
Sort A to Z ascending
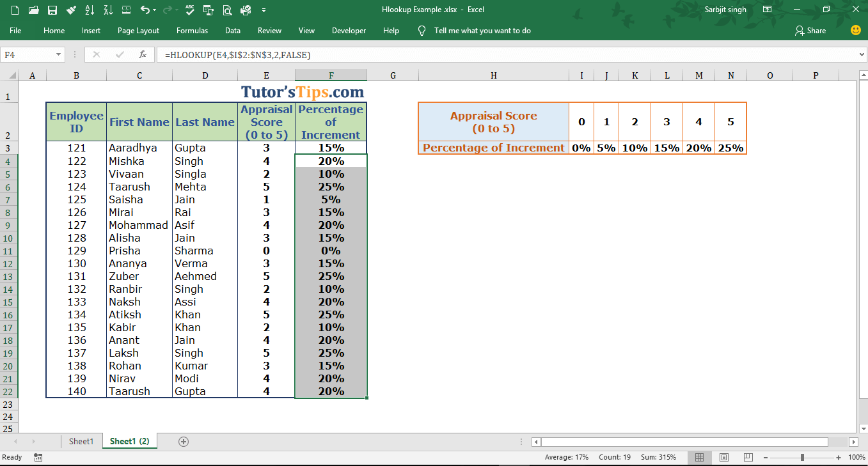tap(90, 10)
